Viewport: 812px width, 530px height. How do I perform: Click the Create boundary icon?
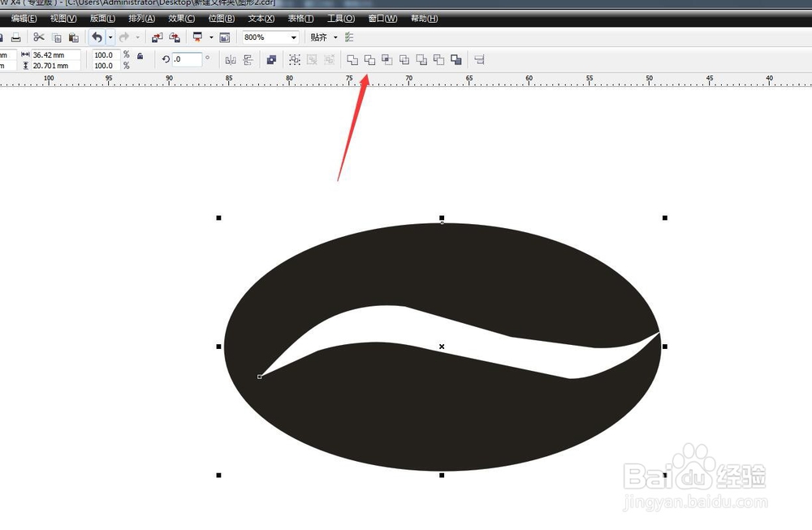coord(456,60)
